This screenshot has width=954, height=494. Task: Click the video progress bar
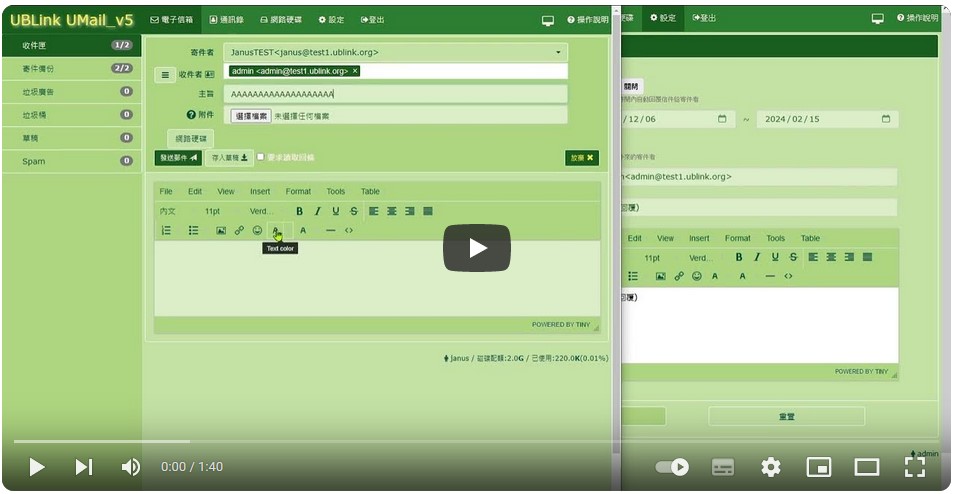point(400,441)
